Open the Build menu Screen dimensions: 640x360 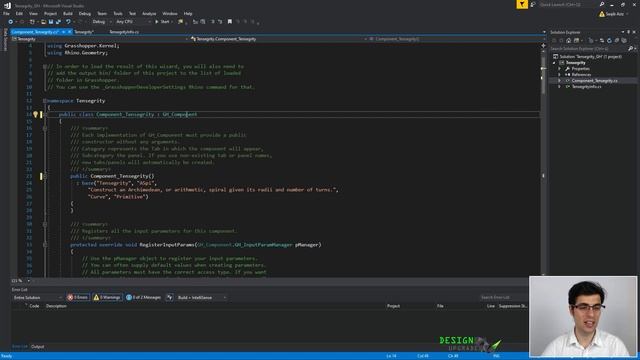68,13
